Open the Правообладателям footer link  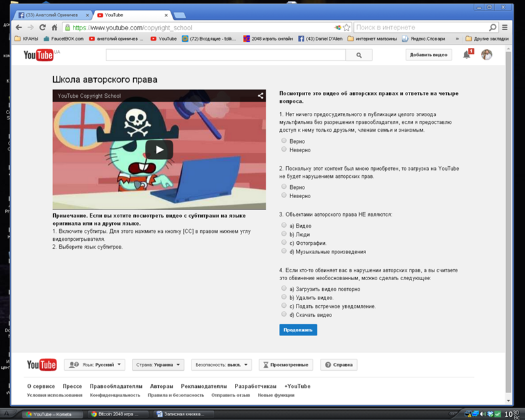click(116, 386)
